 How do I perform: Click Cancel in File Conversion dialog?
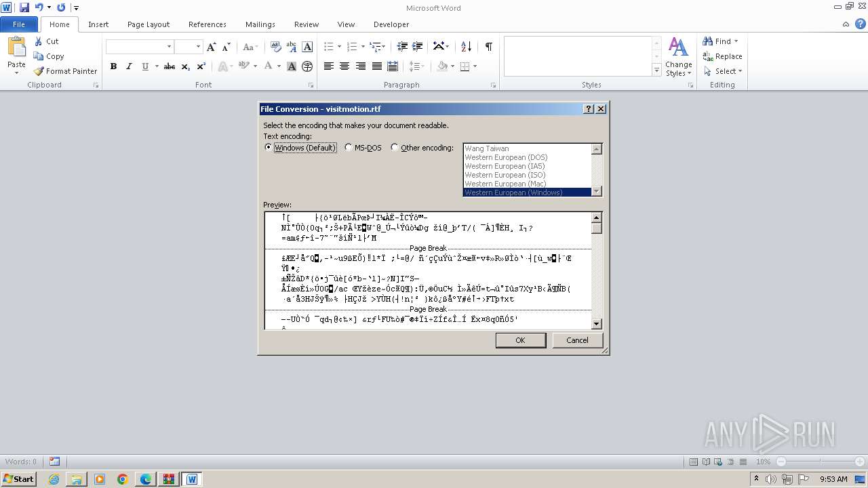click(x=578, y=340)
